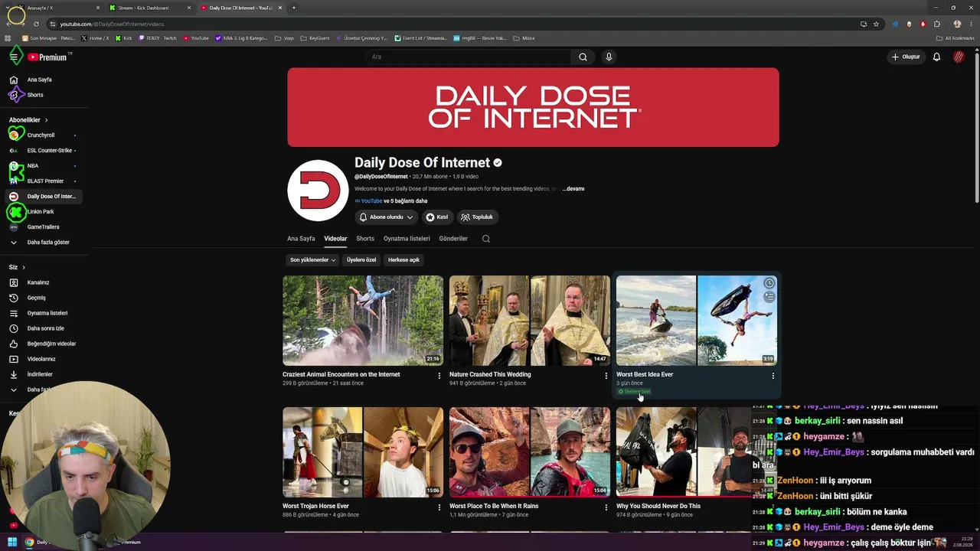This screenshot has height=551, width=980.
Task: Expand the channel description with ...devamı
Action: (573, 189)
